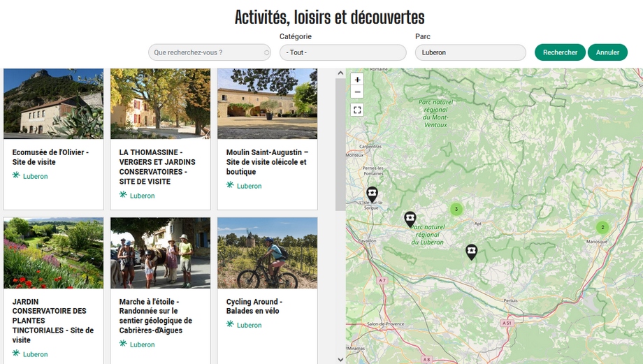643x364 pixels.
Task: Open 'LA THOMASSINE - VERGERS ET JARDINS' title
Action: point(157,167)
